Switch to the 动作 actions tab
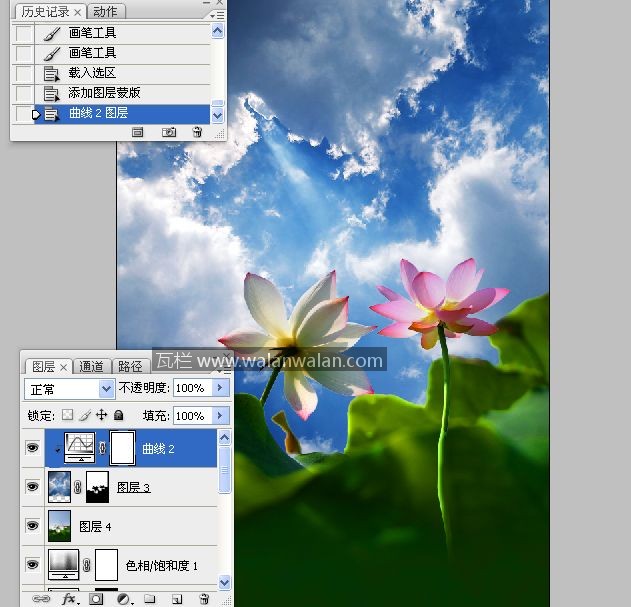The image size is (631, 607). [x=104, y=12]
